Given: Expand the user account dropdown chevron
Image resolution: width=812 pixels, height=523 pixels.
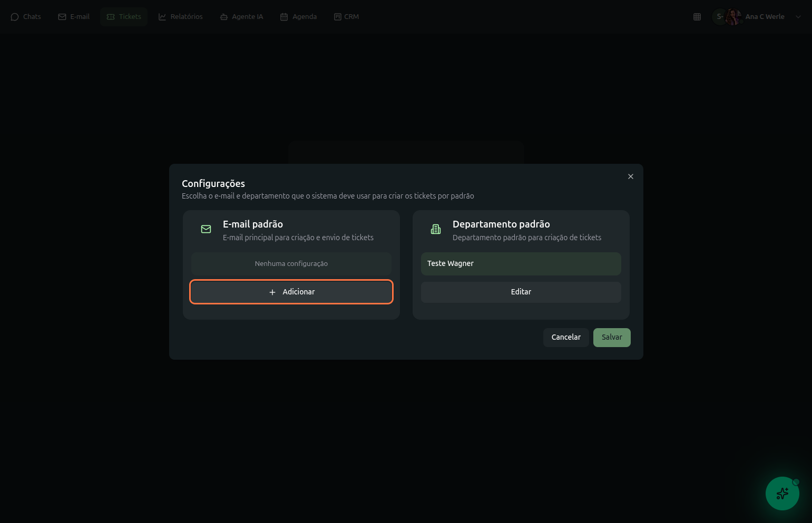Looking at the screenshot, I should pos(798,17).
